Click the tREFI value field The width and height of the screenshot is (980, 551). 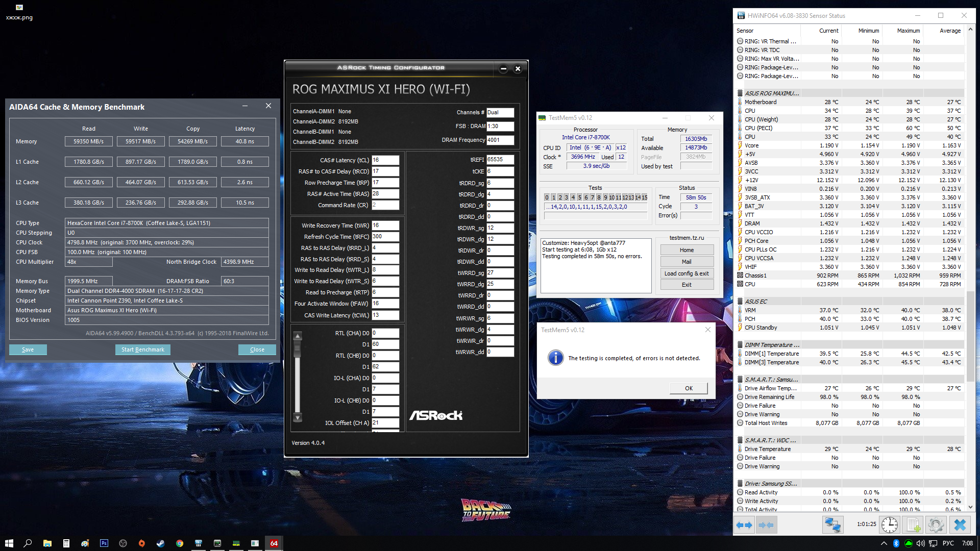click(x=500, y=160)
